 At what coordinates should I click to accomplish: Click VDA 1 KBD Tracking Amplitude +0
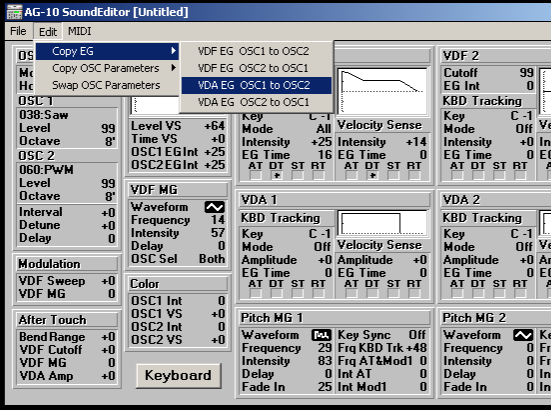tap(325, 260)
